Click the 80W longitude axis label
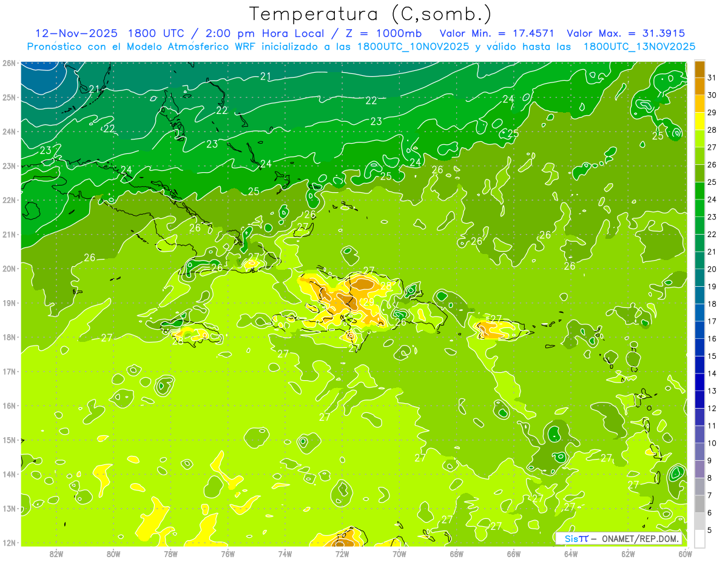728x562 pixels. 113,554
